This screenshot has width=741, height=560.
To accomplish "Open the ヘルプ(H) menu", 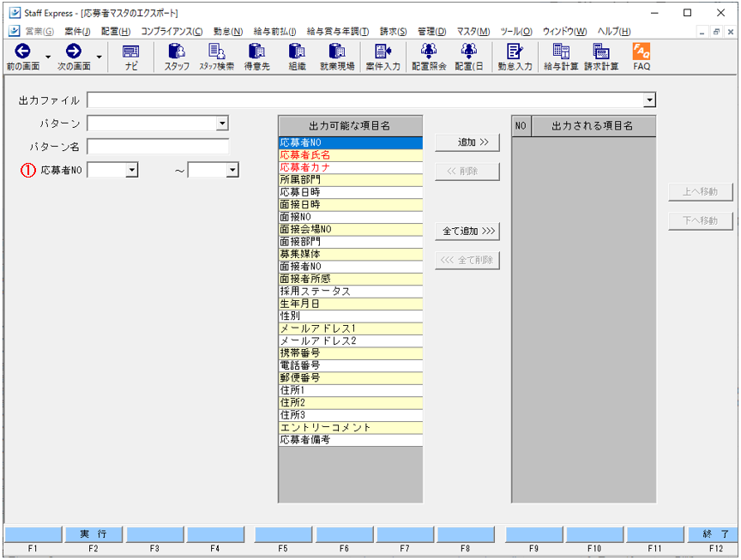I will point(614,32).
